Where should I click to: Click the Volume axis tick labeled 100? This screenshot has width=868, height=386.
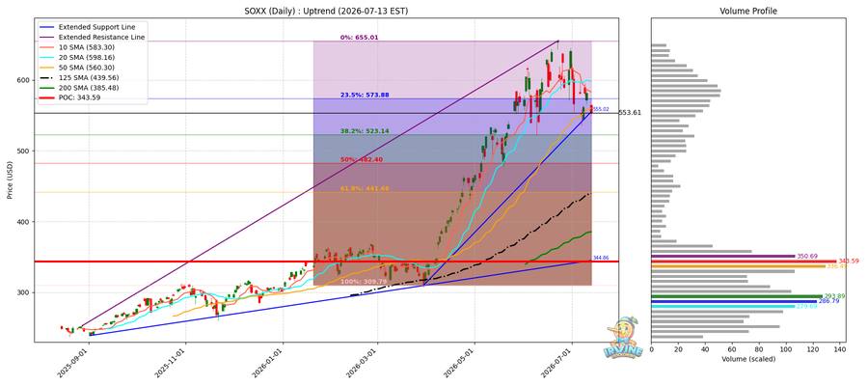tap(786, 349)
